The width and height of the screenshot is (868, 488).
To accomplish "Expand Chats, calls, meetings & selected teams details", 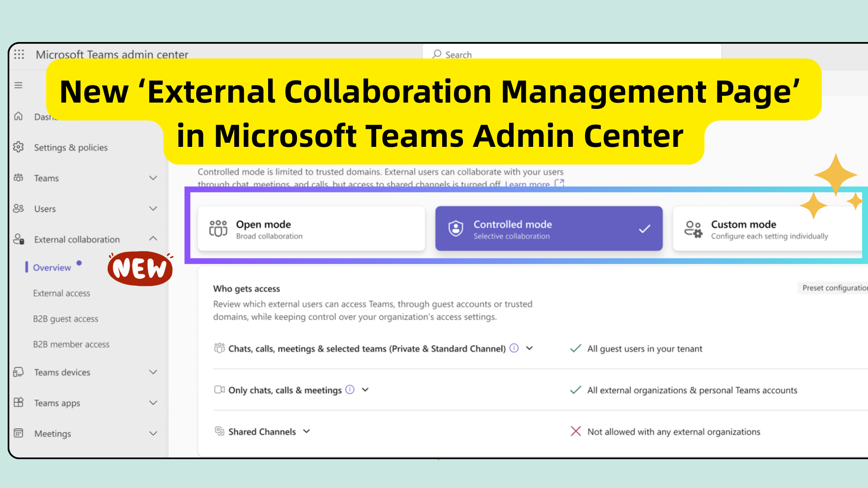I will point(530,348).
